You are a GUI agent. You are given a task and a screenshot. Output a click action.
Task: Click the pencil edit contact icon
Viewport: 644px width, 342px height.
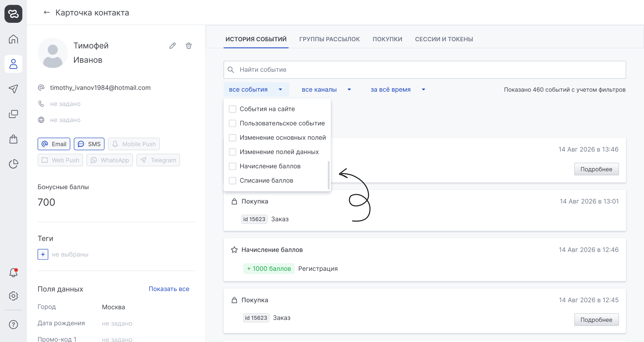coord(172,46)
